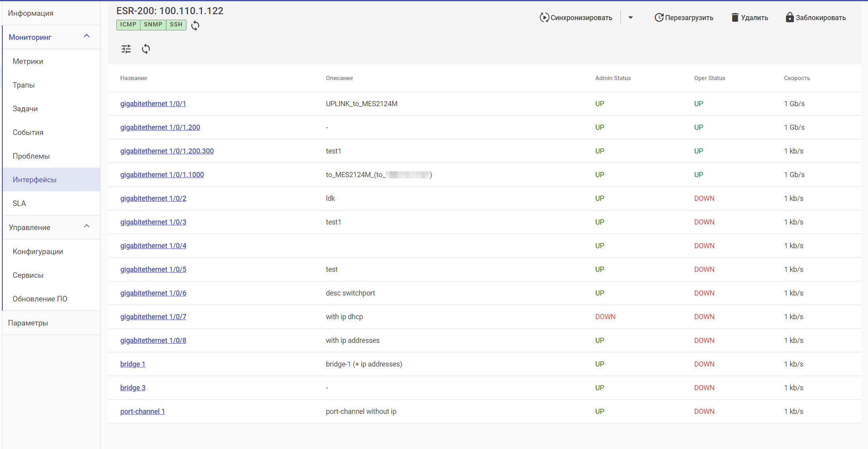Sort by Oper Status column header
868x449 pixels.
[x=709, y=78]
